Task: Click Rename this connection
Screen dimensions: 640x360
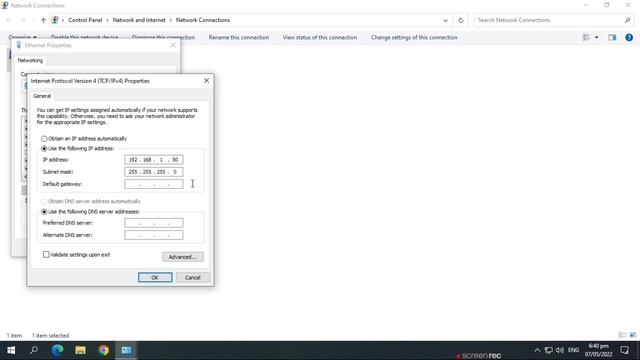Action: coord(239,37)
